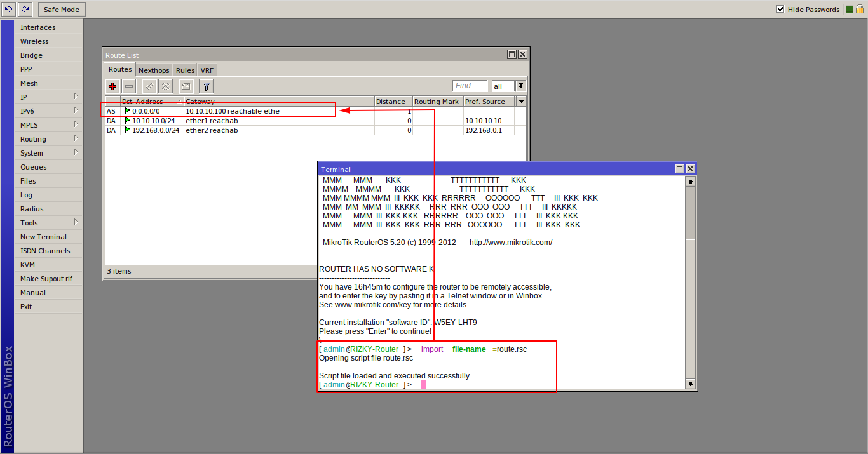Image resolution: width=868 pixels, height=454 pixels.
Task: Open the Mesh menu
Action: (49, 83)
